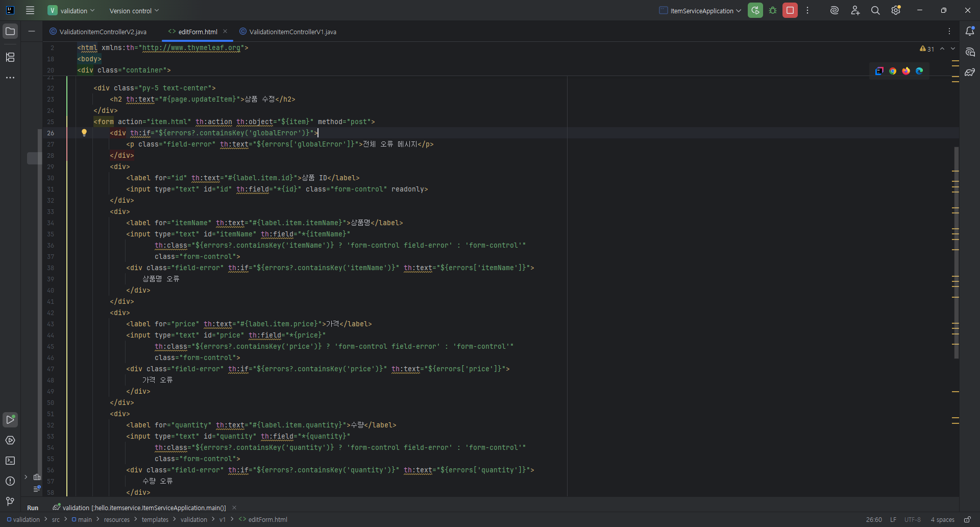Open the Run tool window
Screen dimensions: 980x527
tap(10, 420)
